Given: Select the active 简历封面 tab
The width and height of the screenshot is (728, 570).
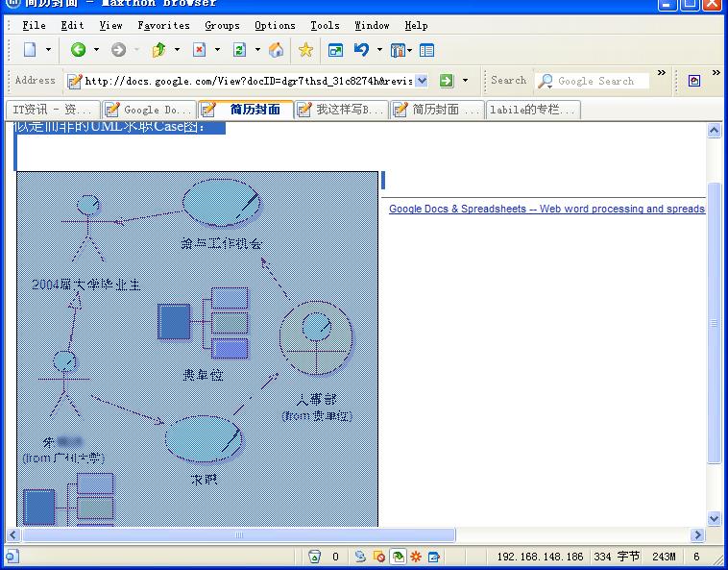Looking at the screenshot, I should tap(246, 110).
